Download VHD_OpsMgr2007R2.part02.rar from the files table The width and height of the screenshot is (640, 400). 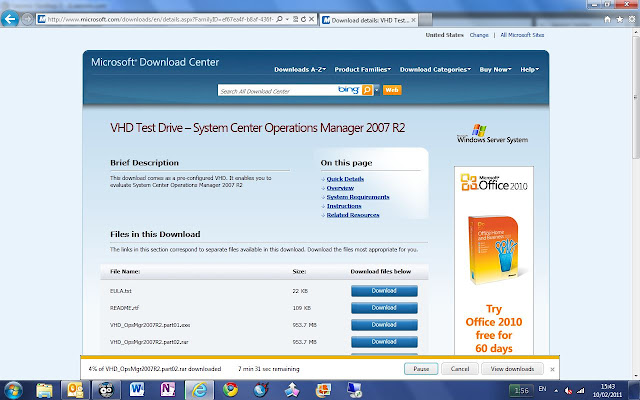384,342
